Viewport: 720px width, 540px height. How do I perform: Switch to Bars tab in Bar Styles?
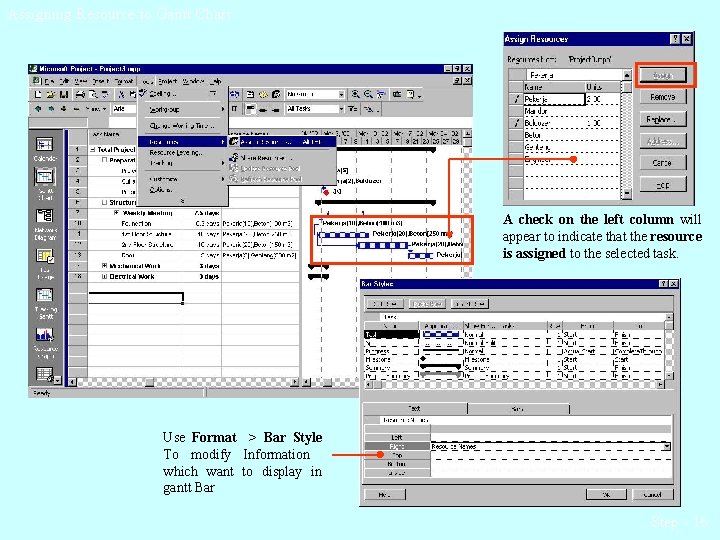coord(518,408)
